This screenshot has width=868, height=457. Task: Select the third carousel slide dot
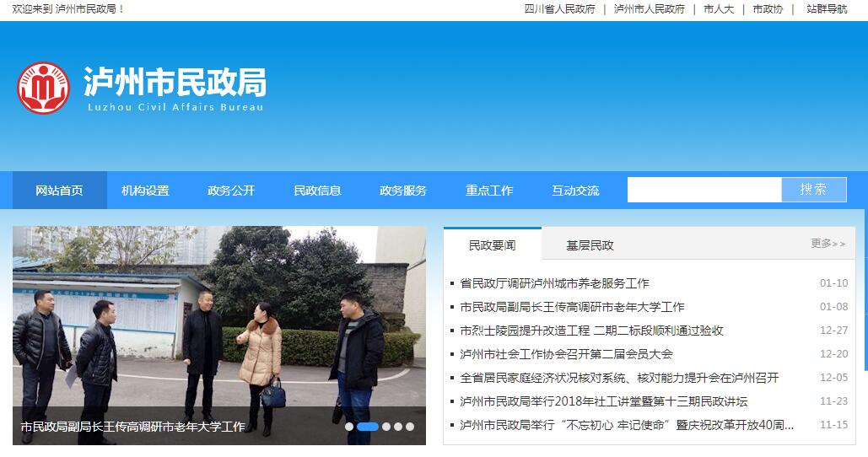coord(386,427)
